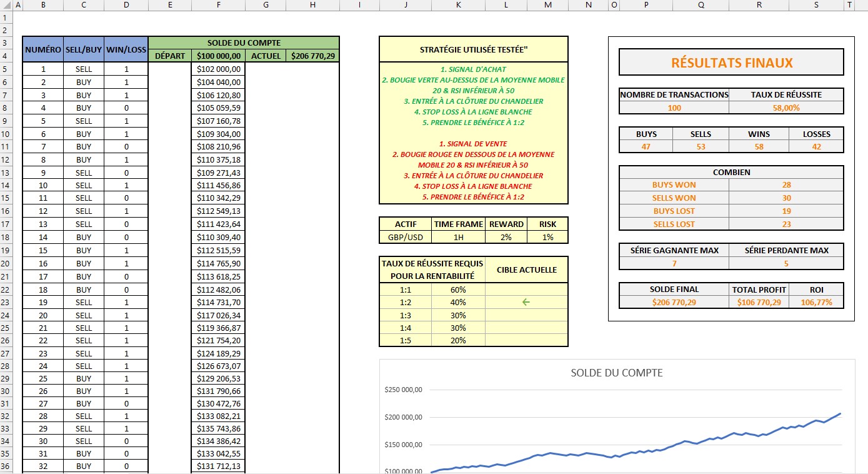Click the TOTAL PROFIT value $106 770,29
Image resolution: width=868 pixels, height=474 pixels.
(x=759, y=302)
